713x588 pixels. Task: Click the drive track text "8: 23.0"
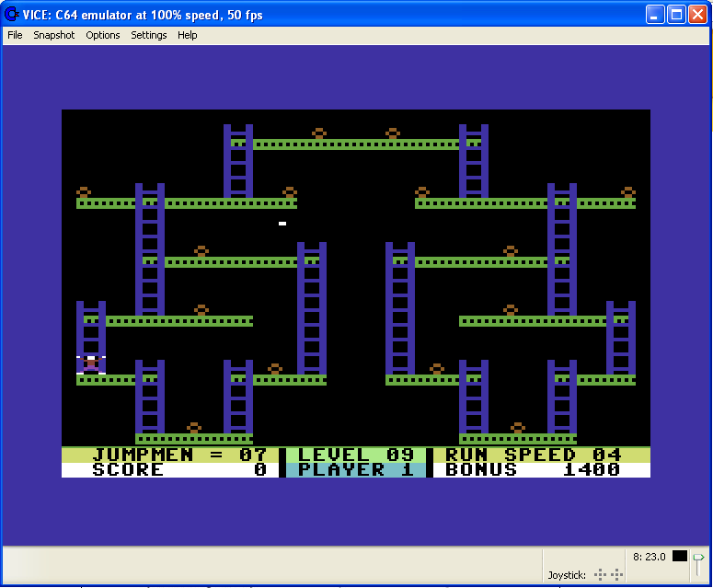650,557
